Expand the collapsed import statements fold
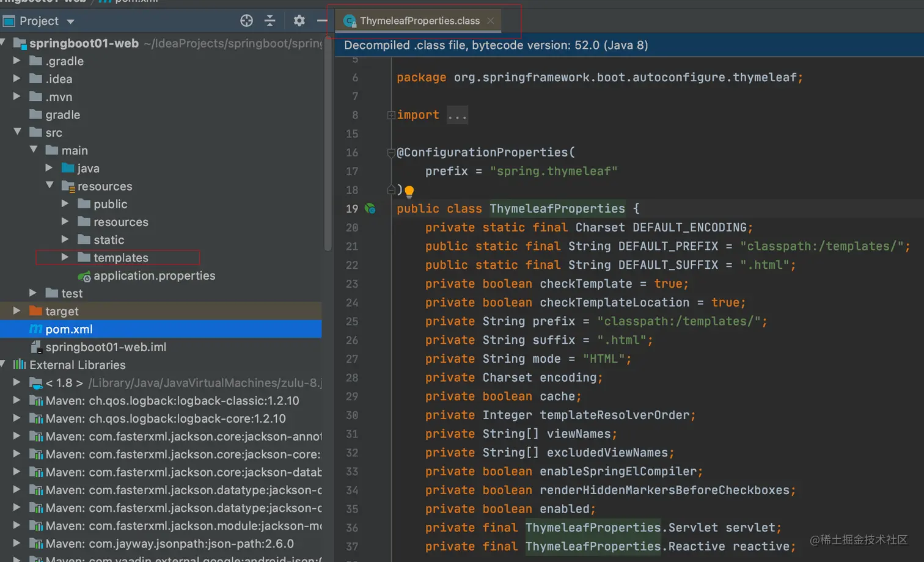 (391, 115)
